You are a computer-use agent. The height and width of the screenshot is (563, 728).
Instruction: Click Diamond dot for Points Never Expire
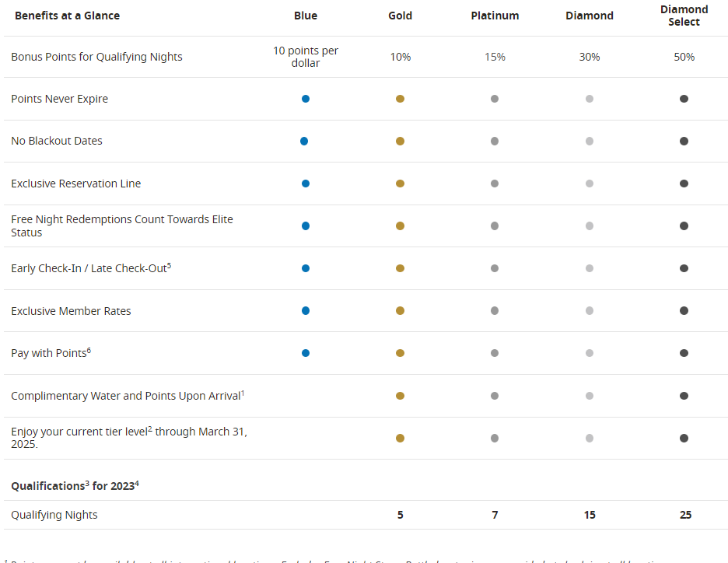tap(590, 99)
